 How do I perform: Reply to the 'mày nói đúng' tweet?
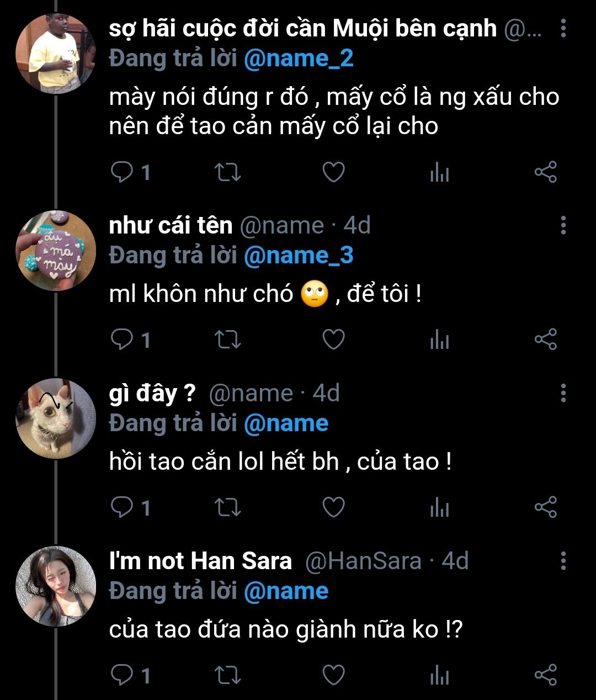coord(121,172)
